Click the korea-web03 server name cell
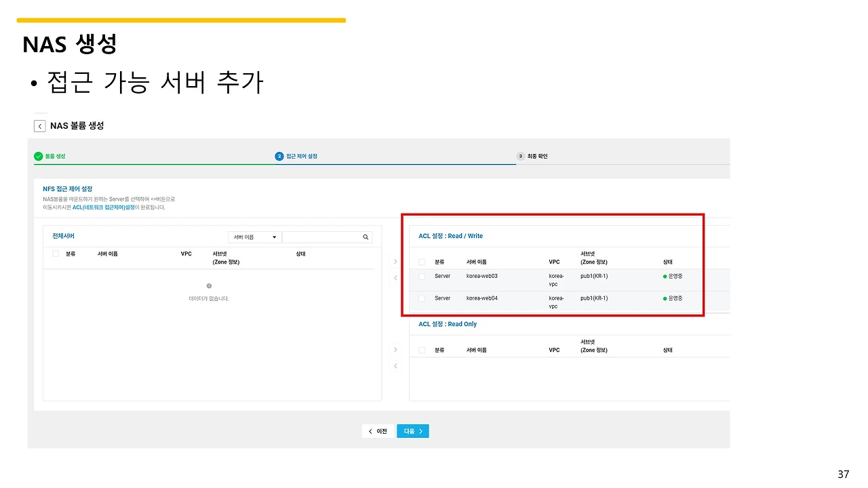This screenshot has height=488, width=868. point(482,277)
